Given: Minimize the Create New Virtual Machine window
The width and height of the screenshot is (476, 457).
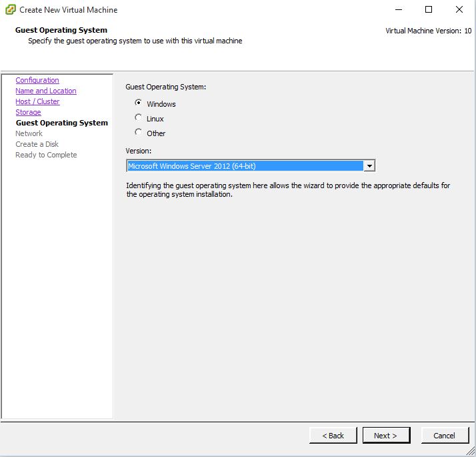Looking at the screenshot, I should 399,10.
